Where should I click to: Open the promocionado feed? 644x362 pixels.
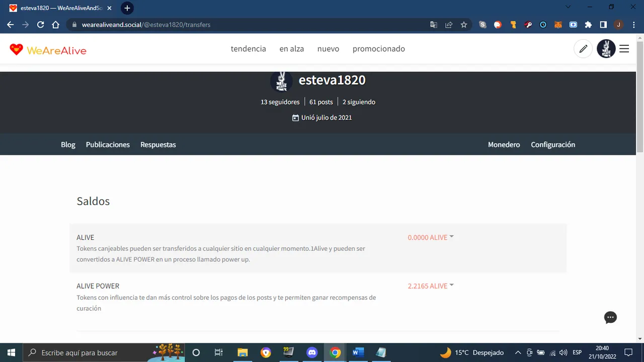pyautogui.click(x=379, y=49)
